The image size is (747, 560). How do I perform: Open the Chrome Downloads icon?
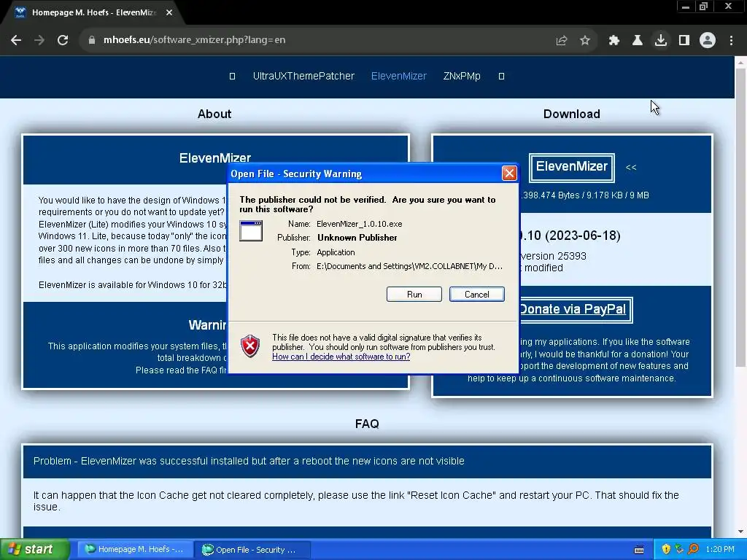pyautogui.click(x=661, y=41)
